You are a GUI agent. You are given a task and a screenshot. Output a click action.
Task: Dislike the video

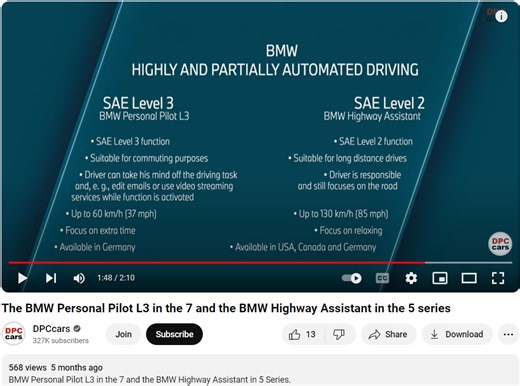339,334
